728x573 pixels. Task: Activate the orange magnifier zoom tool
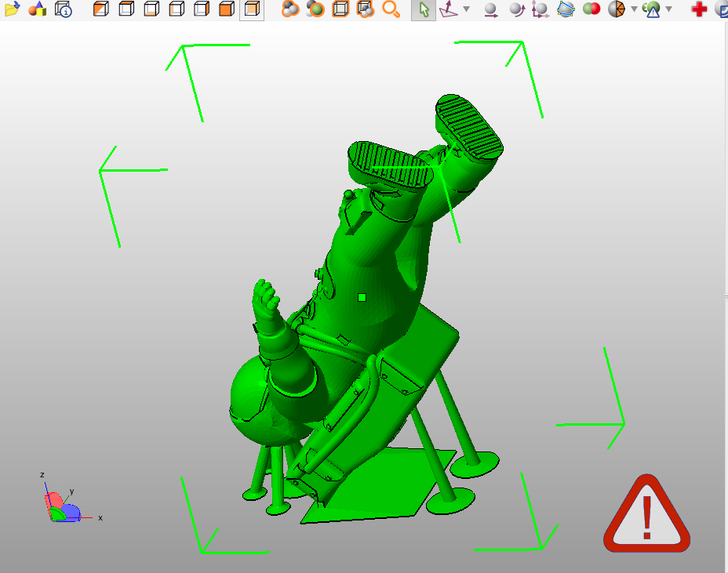(x=391, y=9)
